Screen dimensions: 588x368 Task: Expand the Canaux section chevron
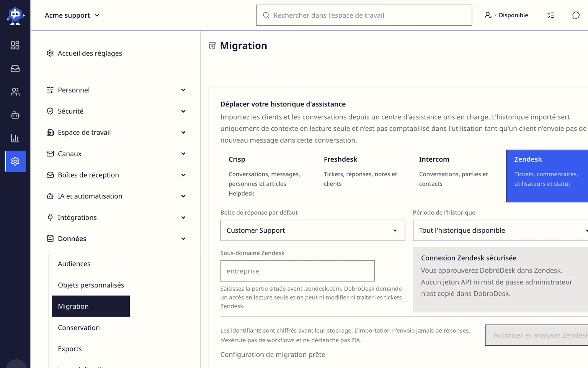pos(183,154)
